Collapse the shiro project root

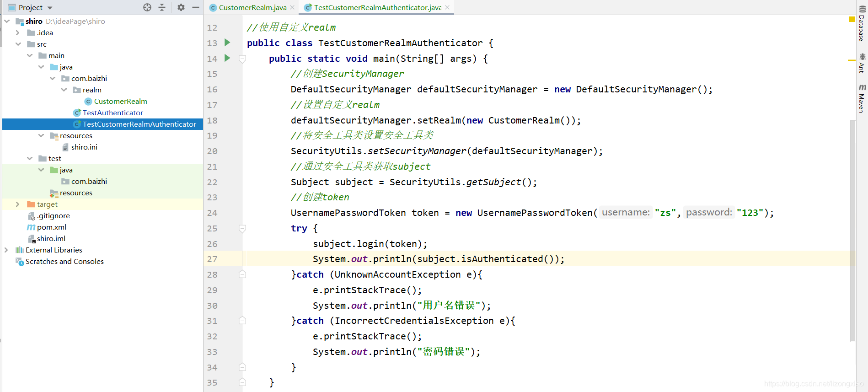pos(7,21)
